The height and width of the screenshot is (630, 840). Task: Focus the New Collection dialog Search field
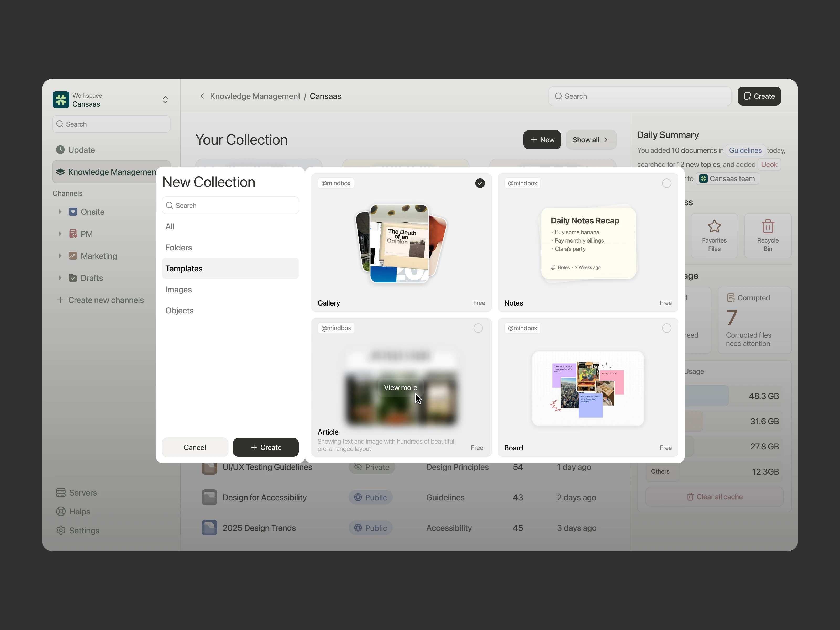click(230, 206)
